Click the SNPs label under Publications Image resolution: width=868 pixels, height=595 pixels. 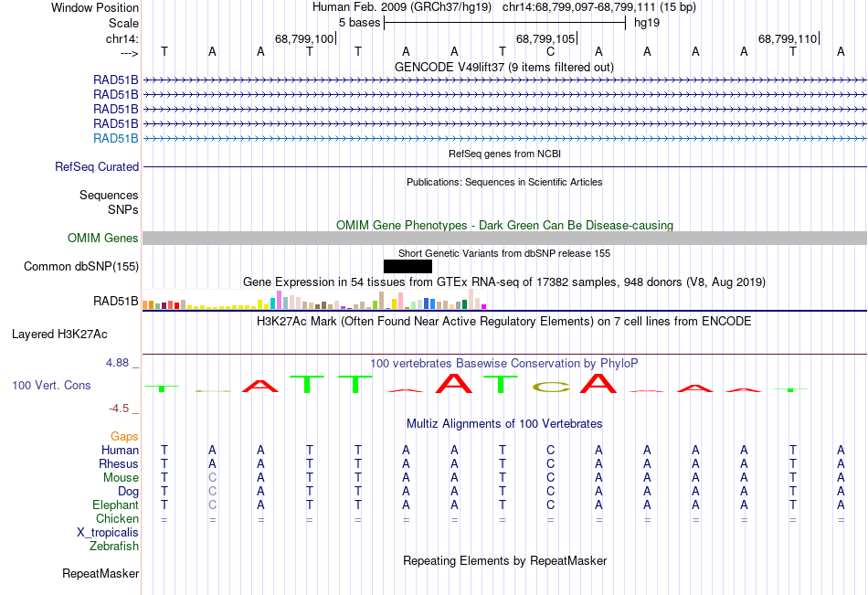123,210
